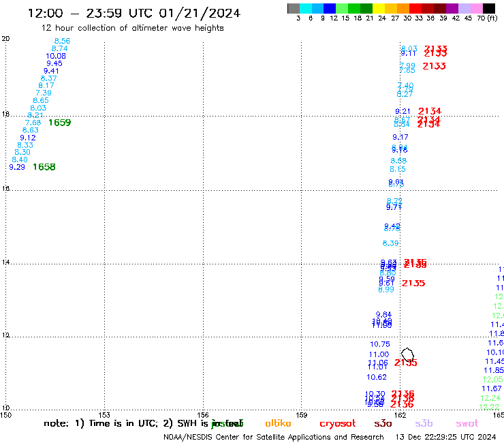Click the longitude axis label "153"
Screen dimensions: 504x443
point(104,415)
